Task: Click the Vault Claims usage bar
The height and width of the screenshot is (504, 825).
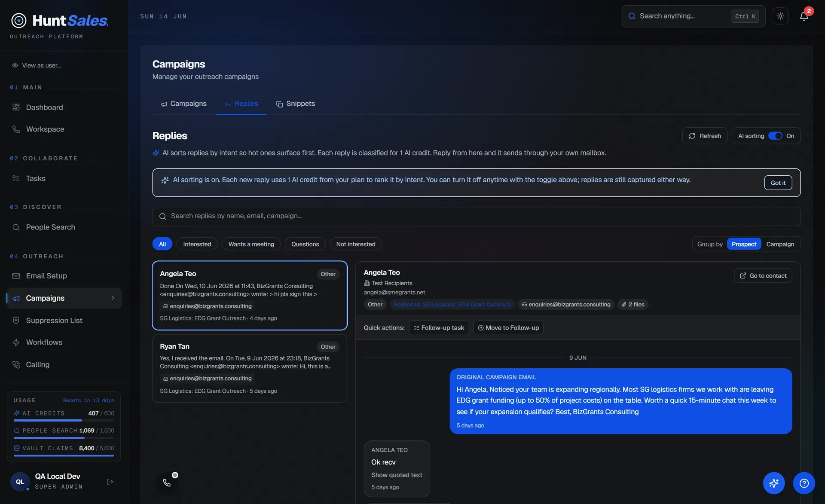Action: coord(64,455)
